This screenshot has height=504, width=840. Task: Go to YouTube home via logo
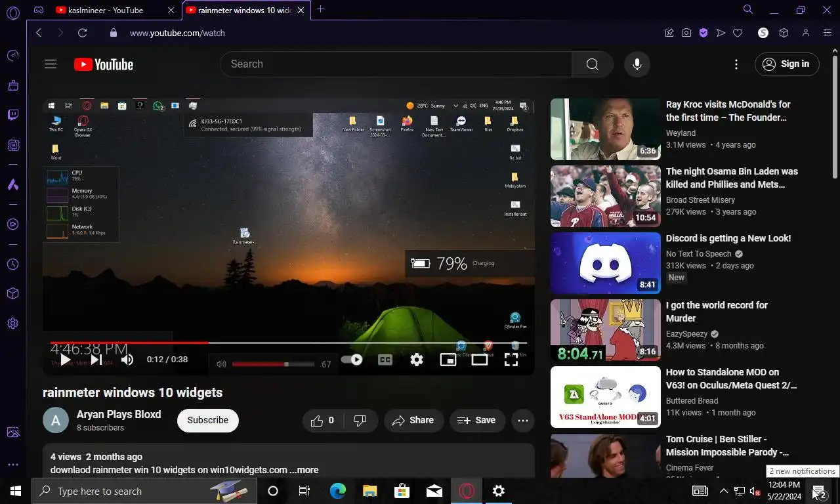click(x=104, y=64)
